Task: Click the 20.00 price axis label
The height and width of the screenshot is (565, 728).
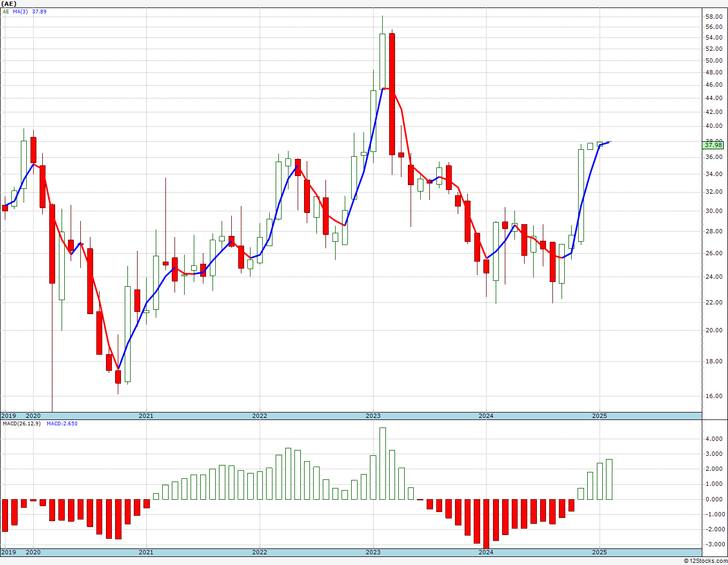Action: (x=714, y=330)
